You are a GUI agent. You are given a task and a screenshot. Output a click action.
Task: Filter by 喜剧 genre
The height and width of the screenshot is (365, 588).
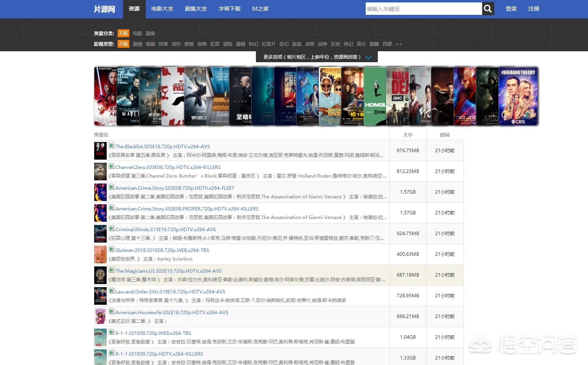[x=150, y=44]
